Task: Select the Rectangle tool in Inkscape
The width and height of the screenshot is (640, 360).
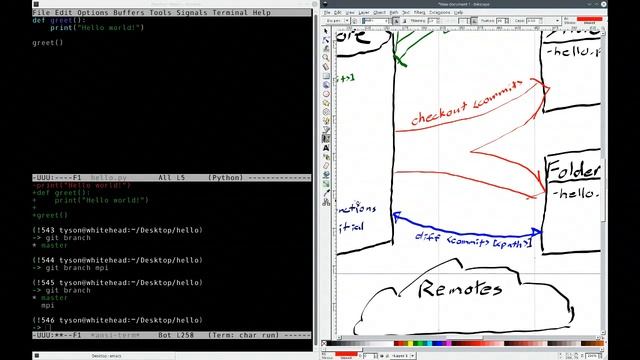Action: coord(326,76)
